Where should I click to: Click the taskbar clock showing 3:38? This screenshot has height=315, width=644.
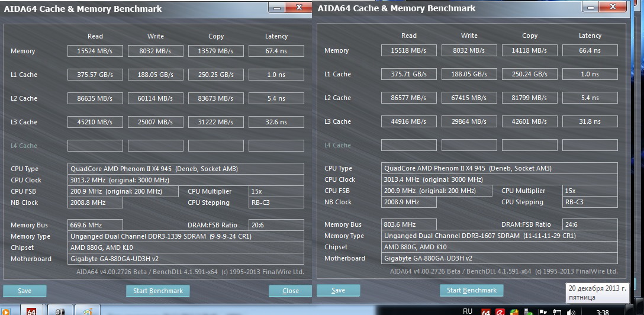click(x=602, y=312)
